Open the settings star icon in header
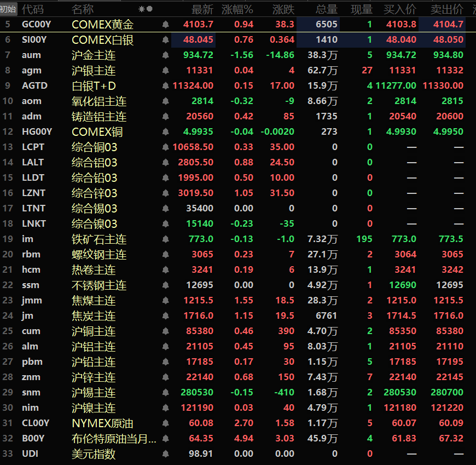Screen dimensions: 476x465 (x=142, y=9)
